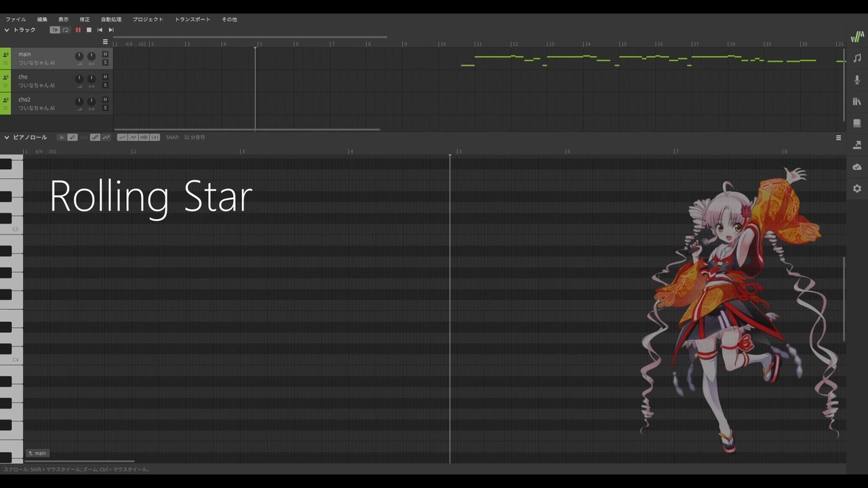Solo the cho2 track
Image resolution: width=868 pixels, height=488 pixels.
coord(105,108)
